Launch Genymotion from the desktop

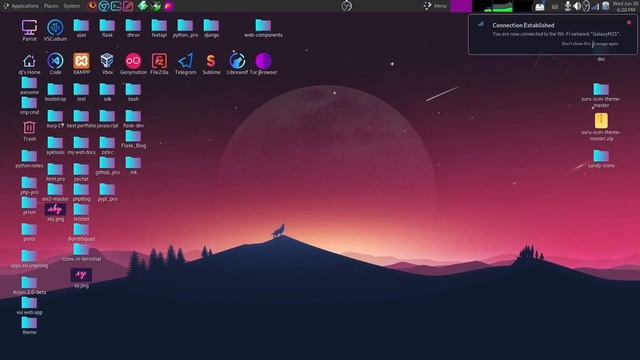(133, 64)
